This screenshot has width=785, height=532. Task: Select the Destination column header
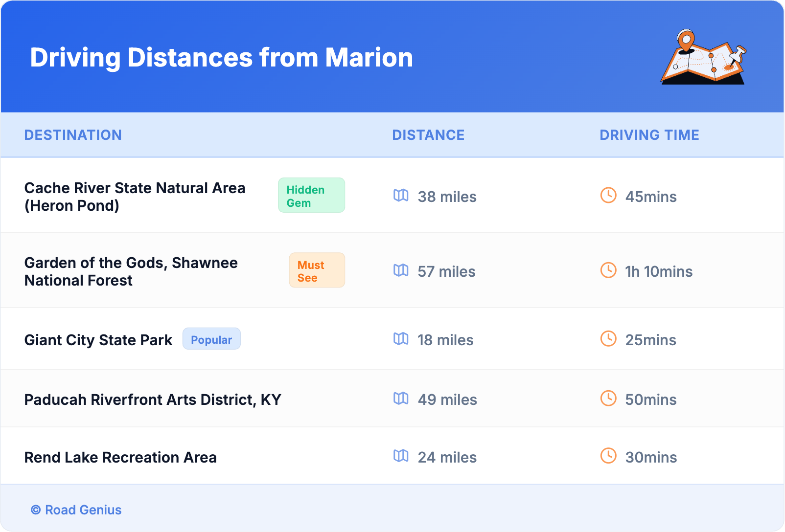[x=73, y=135]
